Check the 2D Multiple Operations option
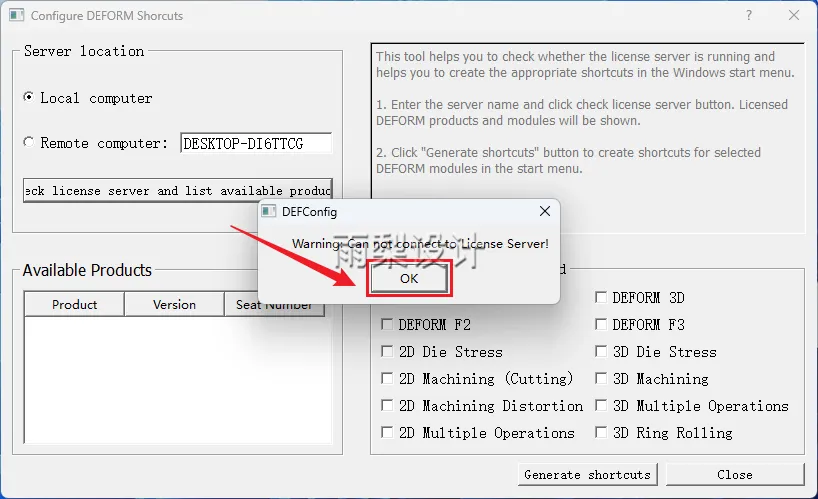Screen dimensions: 818x499 click(x=387, y=432)
